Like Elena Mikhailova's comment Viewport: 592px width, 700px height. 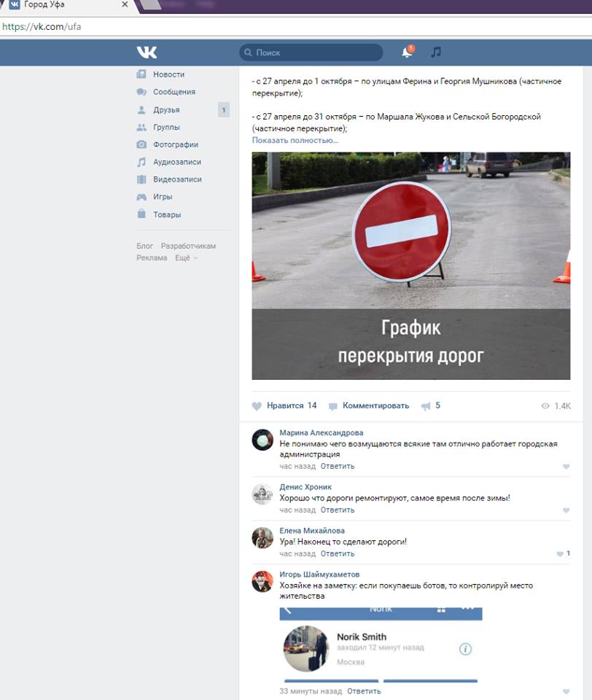(x=560, y=554)
